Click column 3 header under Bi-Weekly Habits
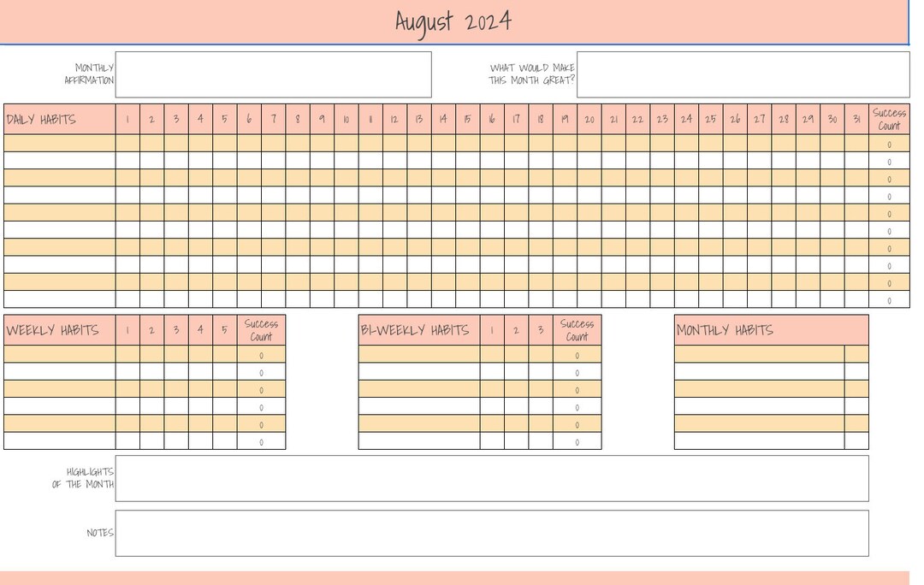This screenshot has width=924, height=585. (540, 329)
